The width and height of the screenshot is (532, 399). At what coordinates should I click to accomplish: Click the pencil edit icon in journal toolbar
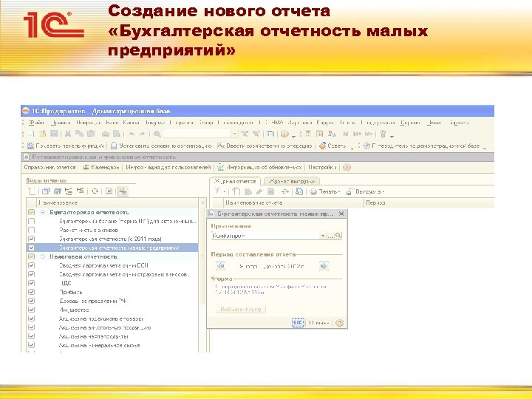click(259, 191)
